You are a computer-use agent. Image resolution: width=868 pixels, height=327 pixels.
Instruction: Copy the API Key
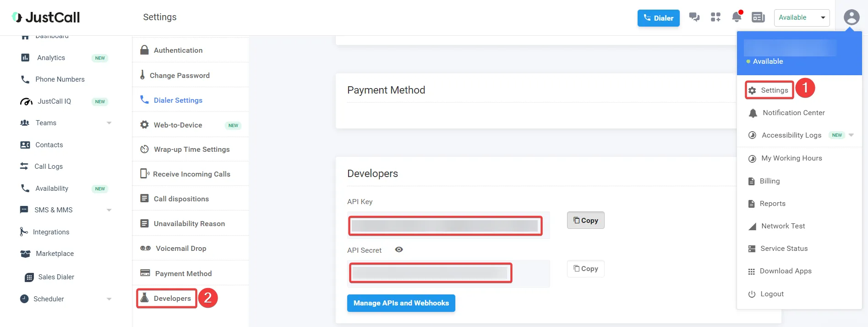585,221
